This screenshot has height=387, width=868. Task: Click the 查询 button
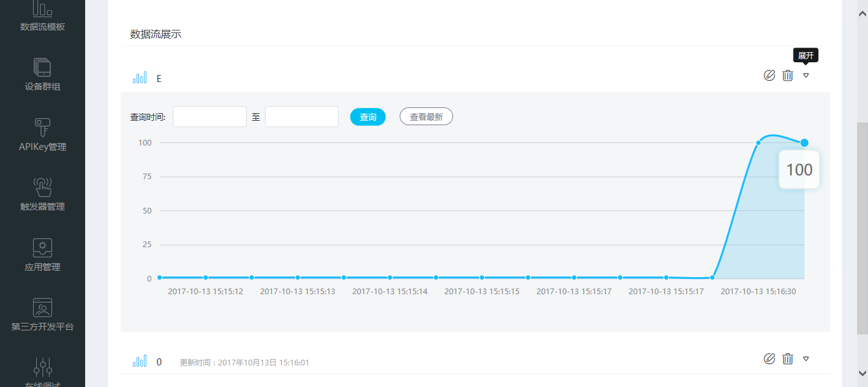click(368, 117)
